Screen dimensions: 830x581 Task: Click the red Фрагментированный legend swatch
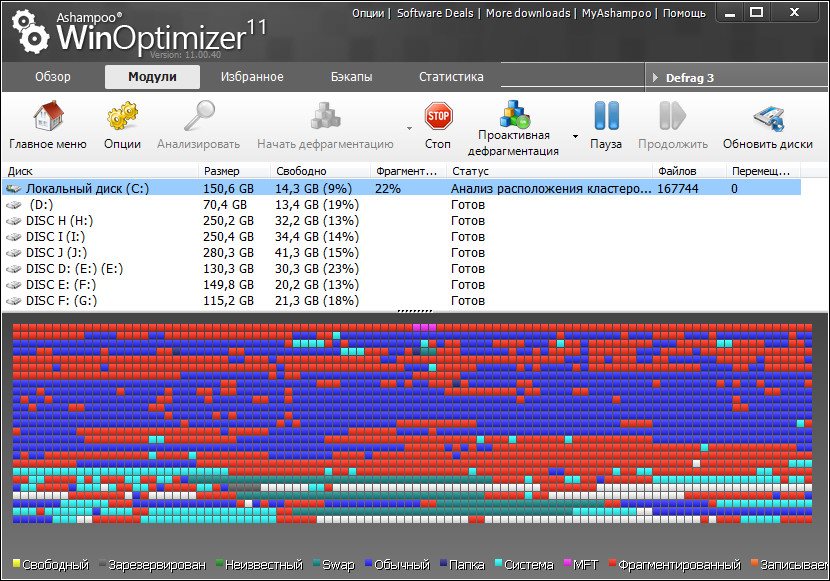click(x=612, y=563)
